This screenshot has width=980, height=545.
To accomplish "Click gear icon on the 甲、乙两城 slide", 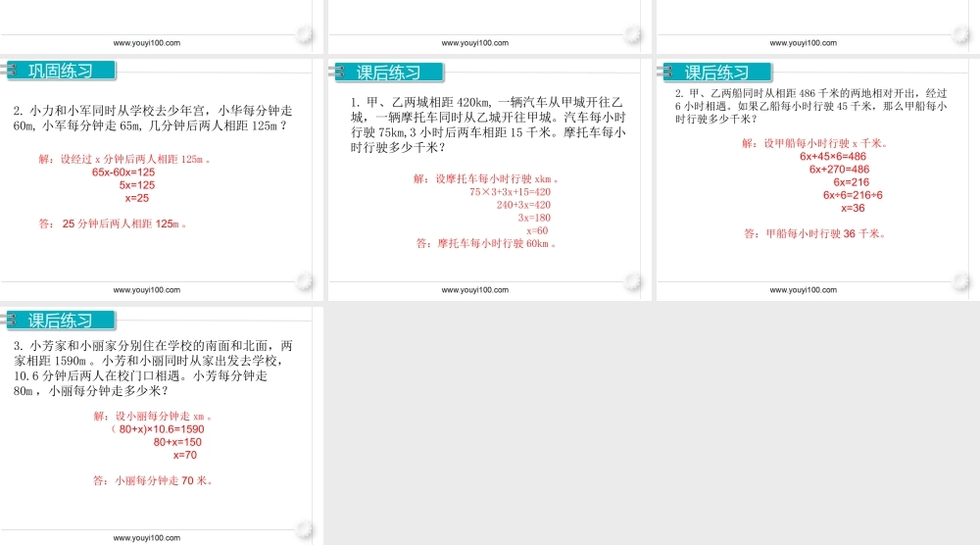I will coord(633,283).
